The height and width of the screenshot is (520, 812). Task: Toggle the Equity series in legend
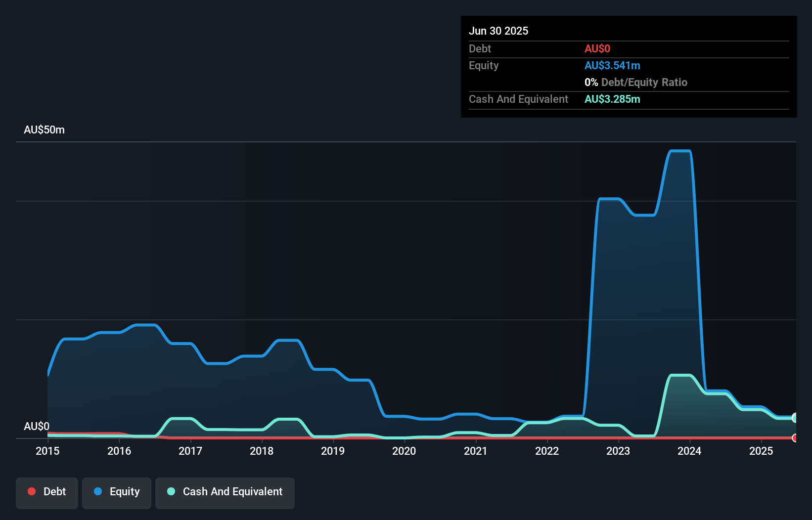point(117,492)
